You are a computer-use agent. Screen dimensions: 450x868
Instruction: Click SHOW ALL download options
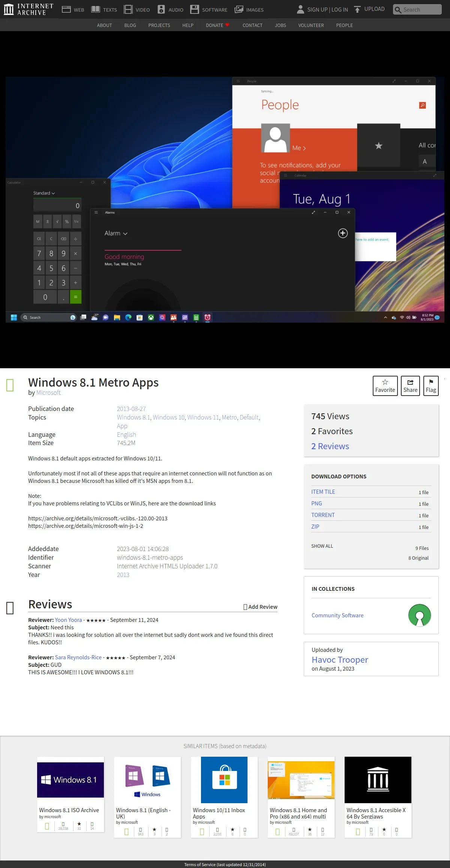pos(322,546)
